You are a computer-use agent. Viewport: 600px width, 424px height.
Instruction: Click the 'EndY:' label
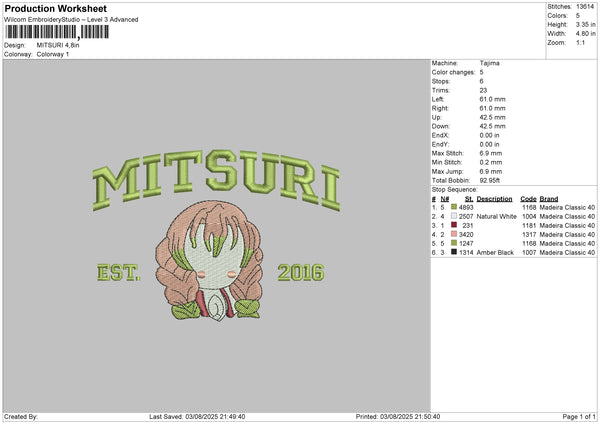coord(440,144)
